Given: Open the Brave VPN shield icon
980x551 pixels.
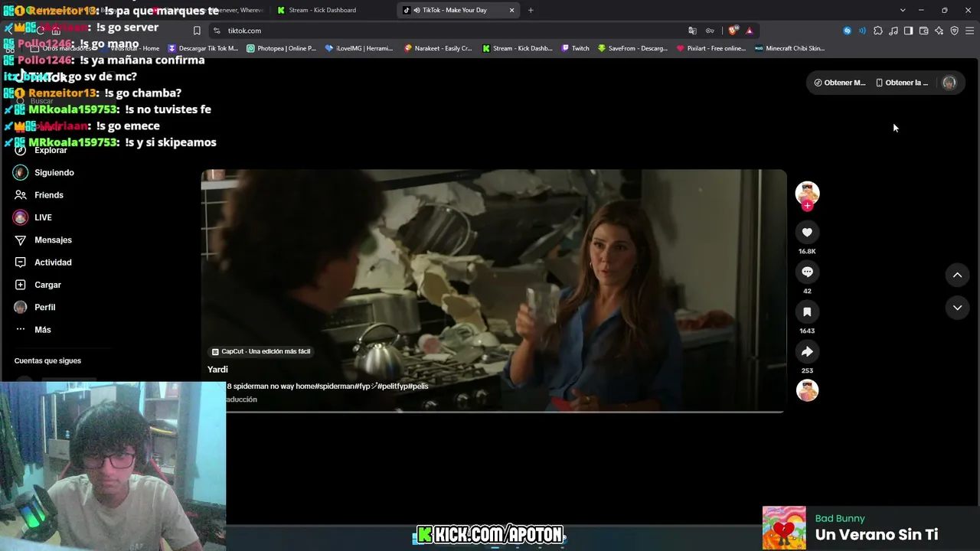Looking at the screenshot, I should click(x=955, y=31).
